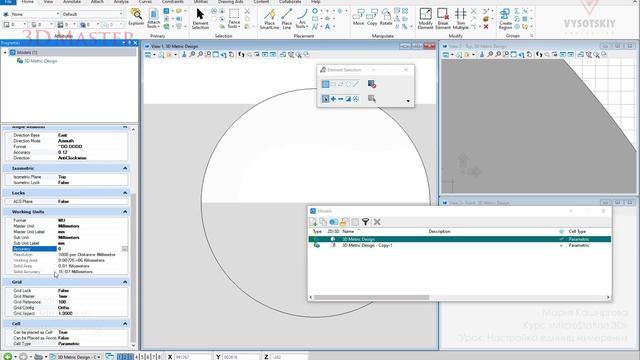Switch to the Curves ribbon tab
Viewport: 640px width, 360px height.
pyautogui.click(x=145, y=2)
